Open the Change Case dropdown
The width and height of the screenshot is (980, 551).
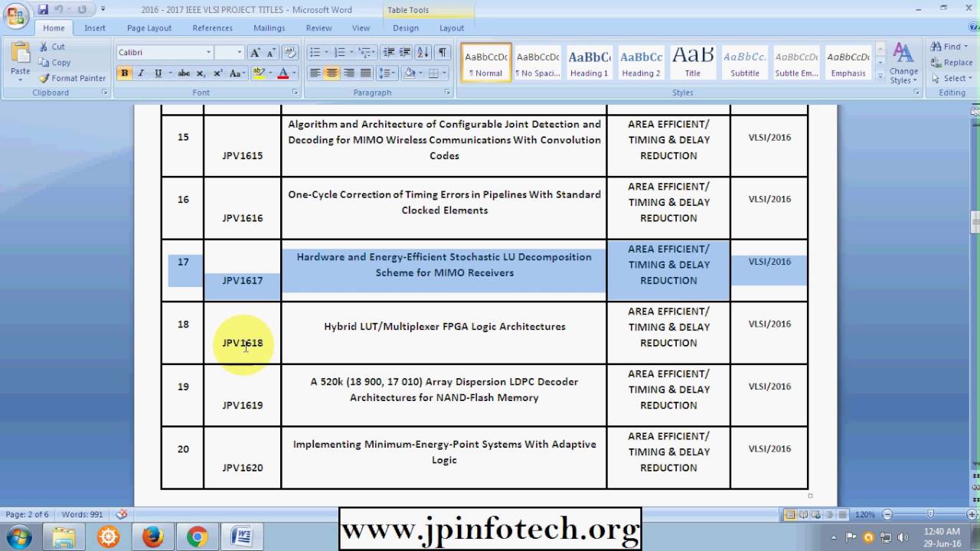pyautogui.click(x=237, y=73)
